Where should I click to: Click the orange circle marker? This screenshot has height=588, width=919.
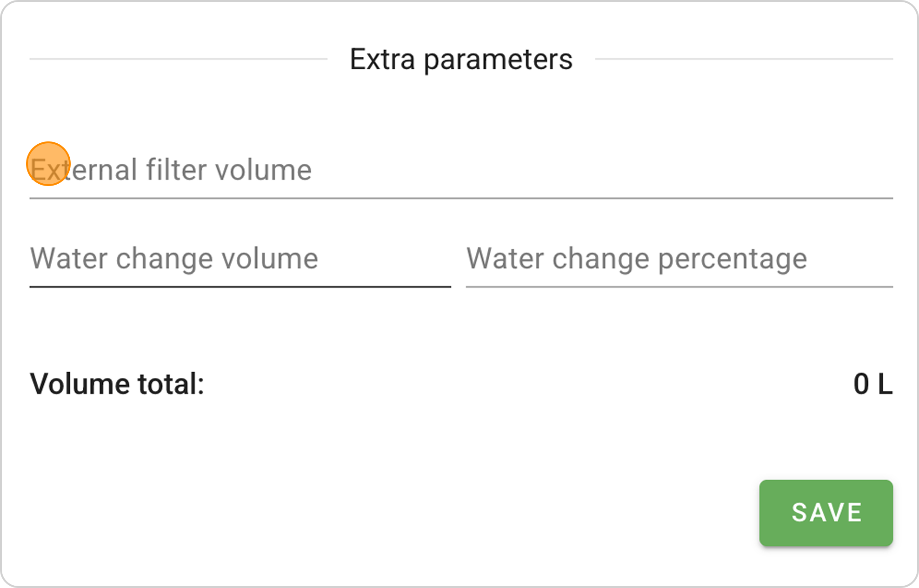pos(48,164)
